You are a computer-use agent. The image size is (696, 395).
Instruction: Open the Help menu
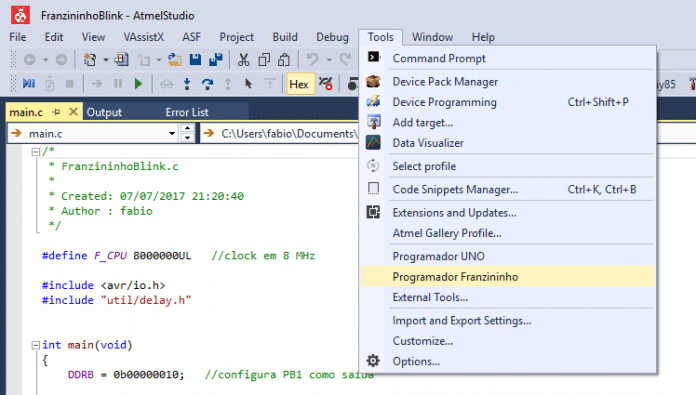483,37
